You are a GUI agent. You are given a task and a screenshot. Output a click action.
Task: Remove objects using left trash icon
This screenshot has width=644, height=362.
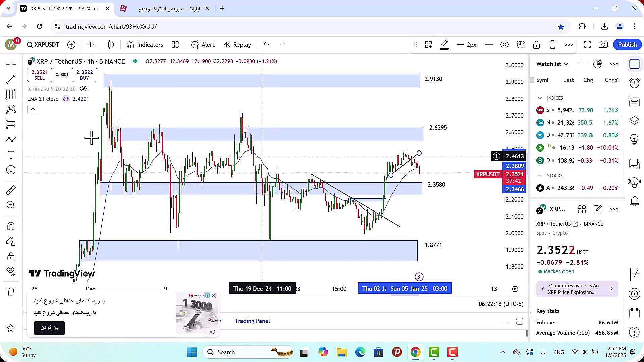pyautogui.click(x=11, y=292)
